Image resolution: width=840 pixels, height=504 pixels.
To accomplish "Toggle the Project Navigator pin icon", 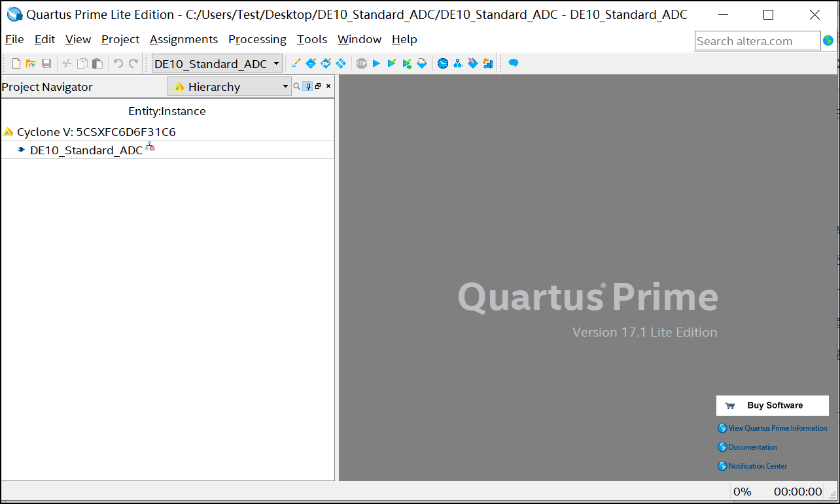I will (x=307, y=86).
